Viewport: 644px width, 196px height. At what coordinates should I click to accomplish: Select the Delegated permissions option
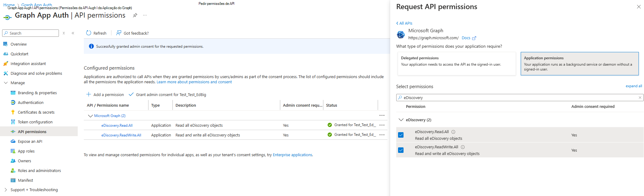pyautogui.click(x=456, y=64)
